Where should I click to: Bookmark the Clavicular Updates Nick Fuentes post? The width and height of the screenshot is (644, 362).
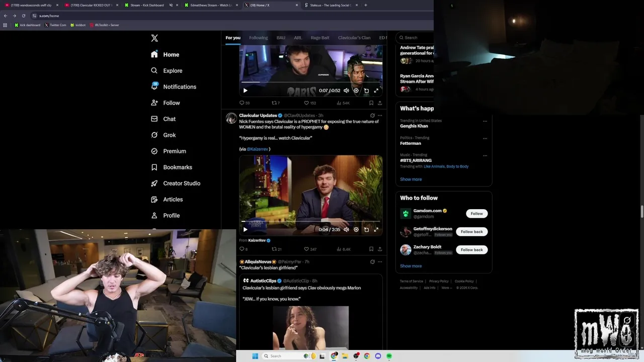click(x=371, y=249)
